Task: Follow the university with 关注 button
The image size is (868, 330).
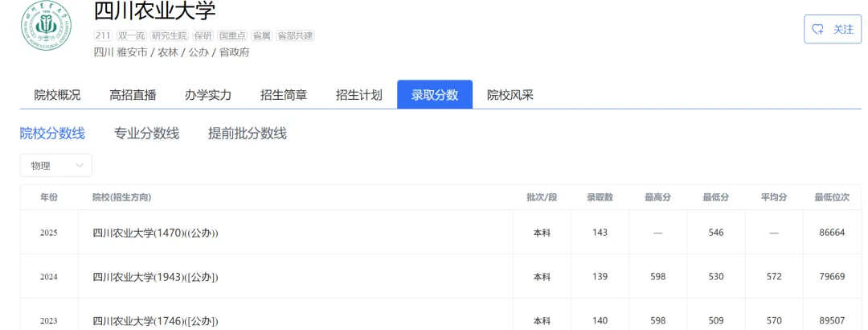Action: tap(833, 30)
